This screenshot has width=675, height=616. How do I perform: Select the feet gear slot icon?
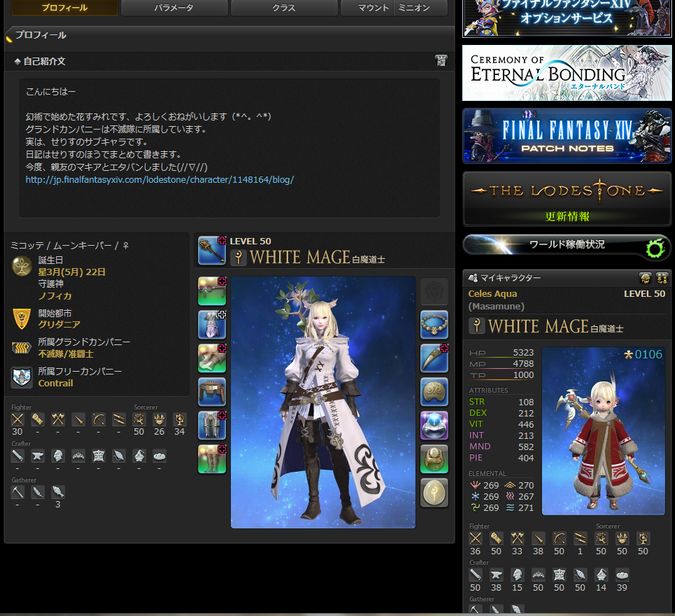point(212,459)
